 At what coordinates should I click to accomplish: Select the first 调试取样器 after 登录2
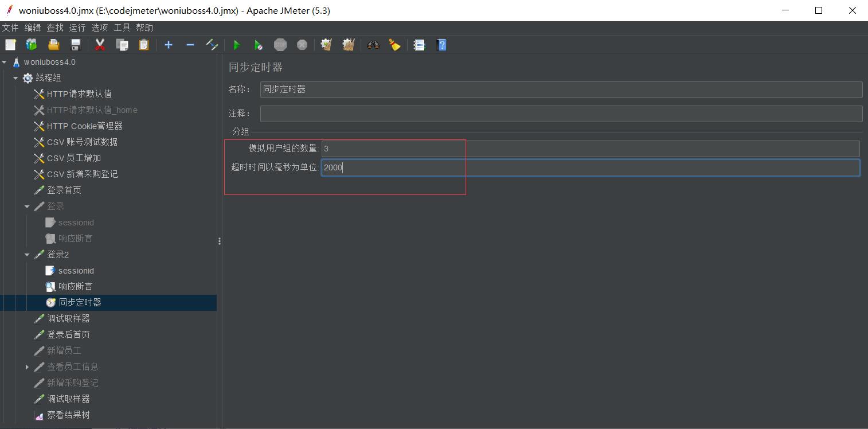[x=68, y=319]
